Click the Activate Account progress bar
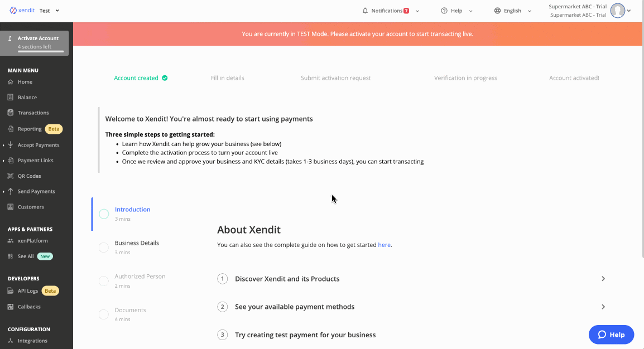Screen dimensions: 644x349 (x=36, y=51)
